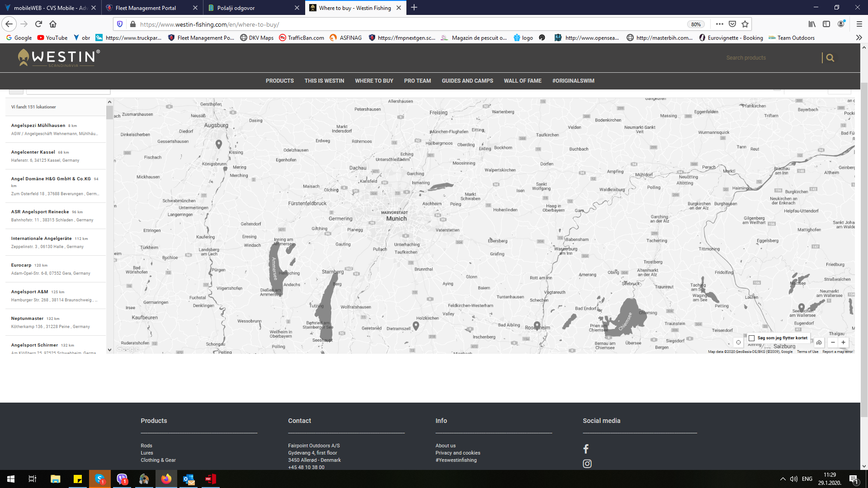Screen dimensions: 868x488
Task: Zoom in on the map
Action: tap(843, 343)
